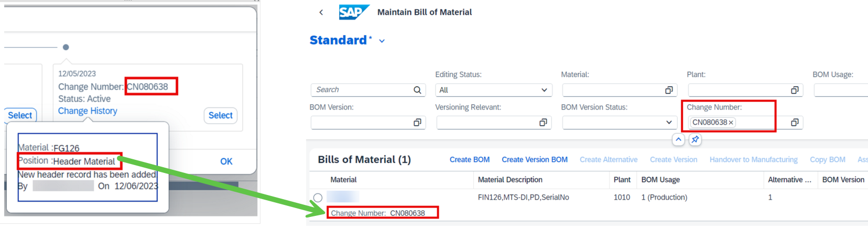Expand the Standard variant dropdown
This screenshot has width=868, height=229.
point(382,41)
